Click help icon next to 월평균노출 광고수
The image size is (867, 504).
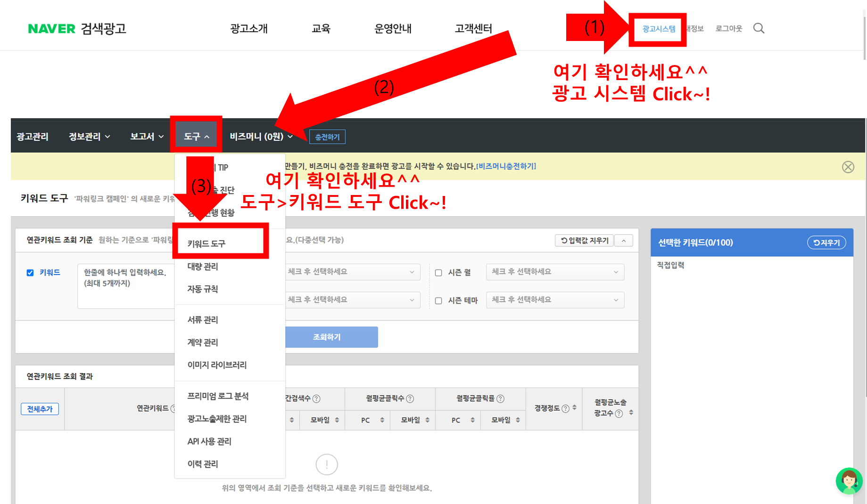coord(619,414)
